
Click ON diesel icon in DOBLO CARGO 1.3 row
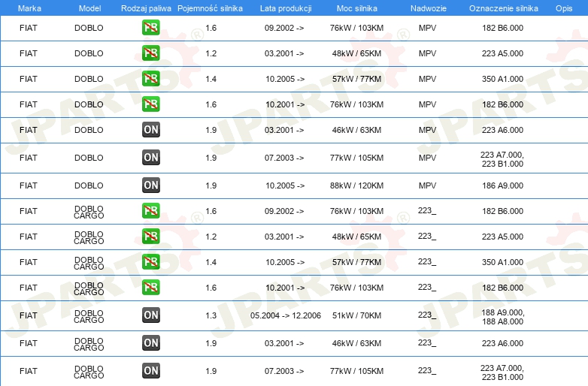pos(150,315)
